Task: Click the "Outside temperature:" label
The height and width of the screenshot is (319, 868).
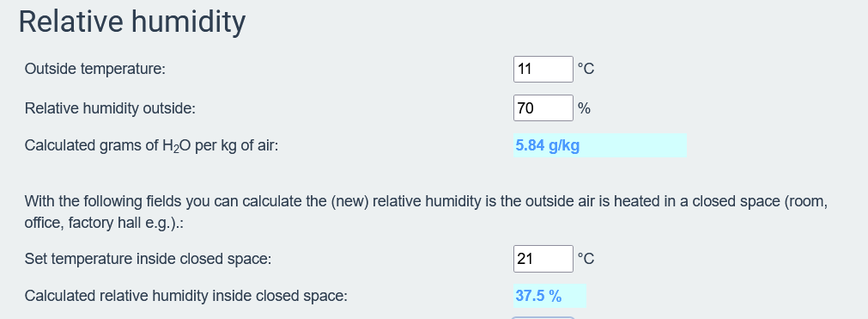Action: (x=95, y=70)
